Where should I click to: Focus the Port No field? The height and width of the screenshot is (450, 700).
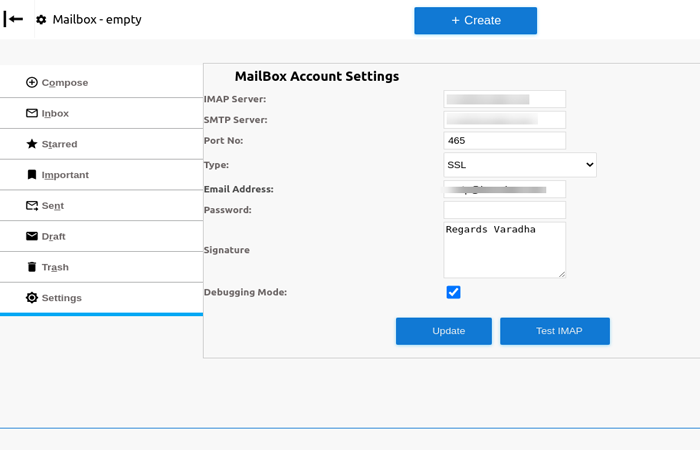(x=504, y=141)
